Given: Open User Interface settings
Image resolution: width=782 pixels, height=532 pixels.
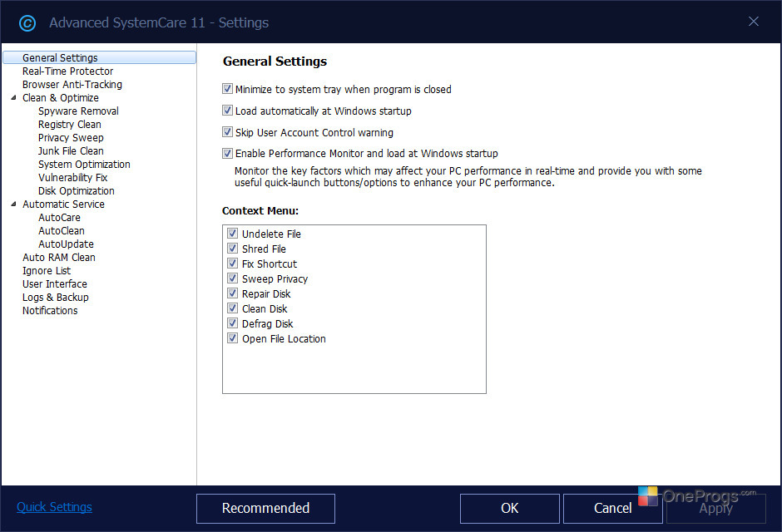Looking at the screenshot, I should coord(54,284).
